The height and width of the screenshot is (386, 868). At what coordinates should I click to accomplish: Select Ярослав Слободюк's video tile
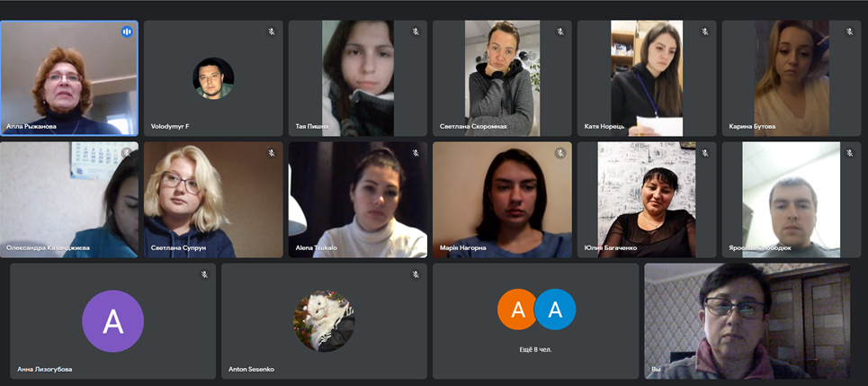tap(792, 200)
